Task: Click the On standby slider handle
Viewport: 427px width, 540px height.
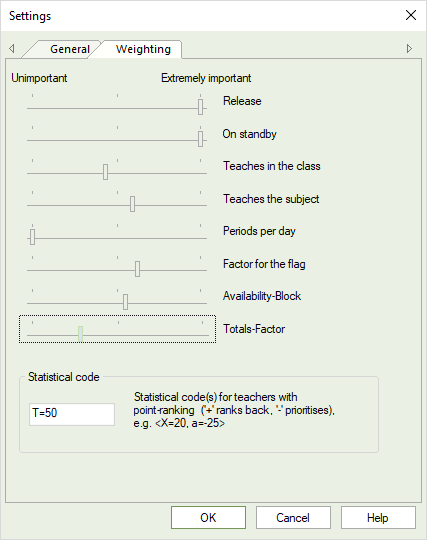Action: pos(200,139)
